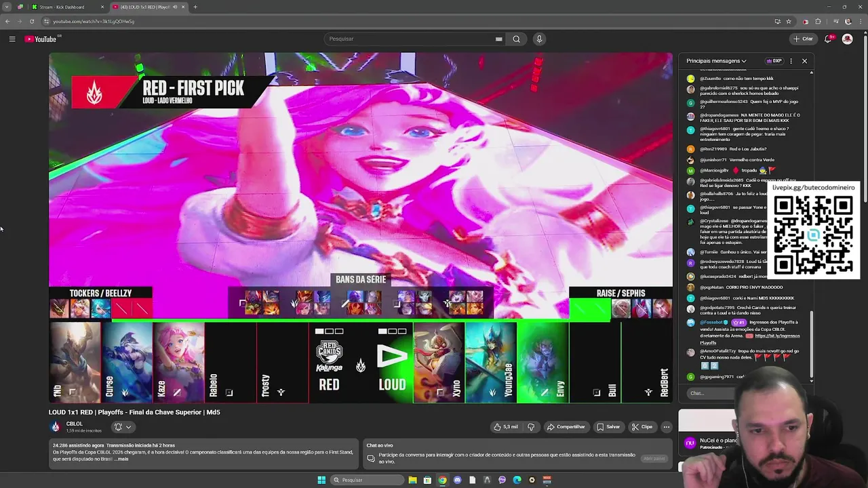Viewport: 868px width, 488px height.
Task: Open more actions three-dot menu below video
Action: coord(667,427)
